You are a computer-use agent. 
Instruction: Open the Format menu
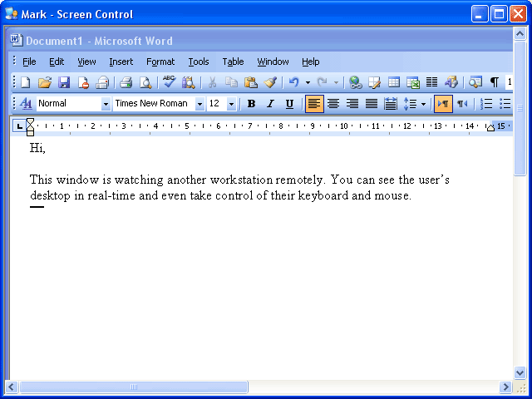click(x=160, y=62)
